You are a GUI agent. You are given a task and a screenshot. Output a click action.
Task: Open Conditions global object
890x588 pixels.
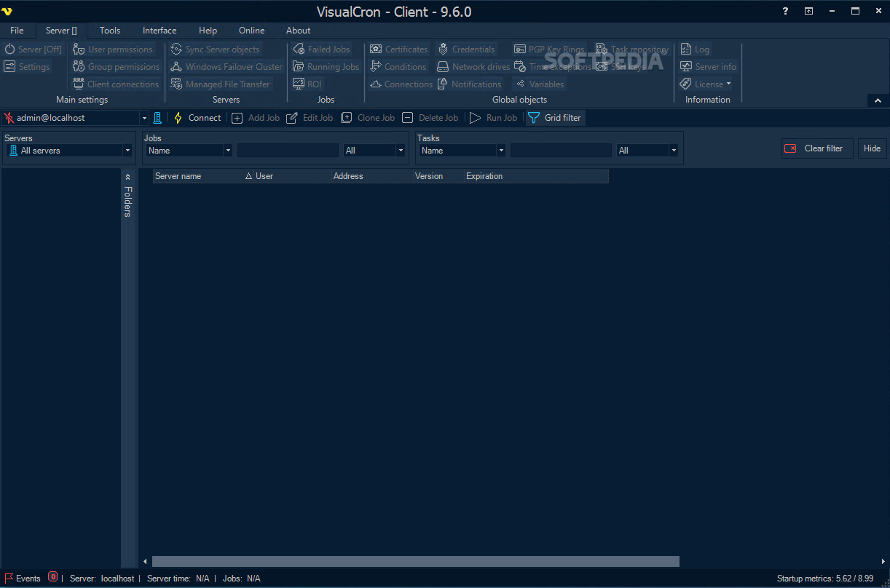tap(398, 67)
